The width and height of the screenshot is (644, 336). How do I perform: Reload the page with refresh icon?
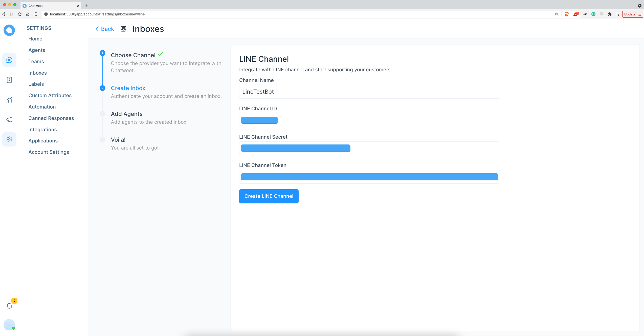[20, 14]
